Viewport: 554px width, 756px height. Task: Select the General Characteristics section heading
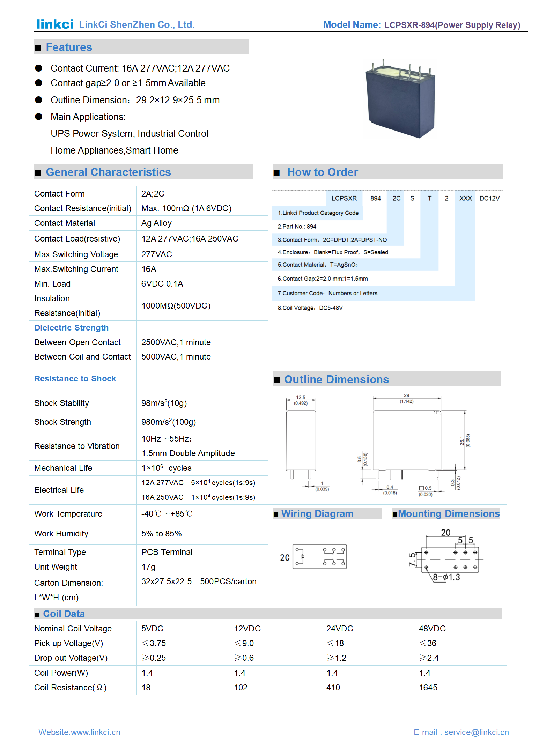[x=108, y=172]
